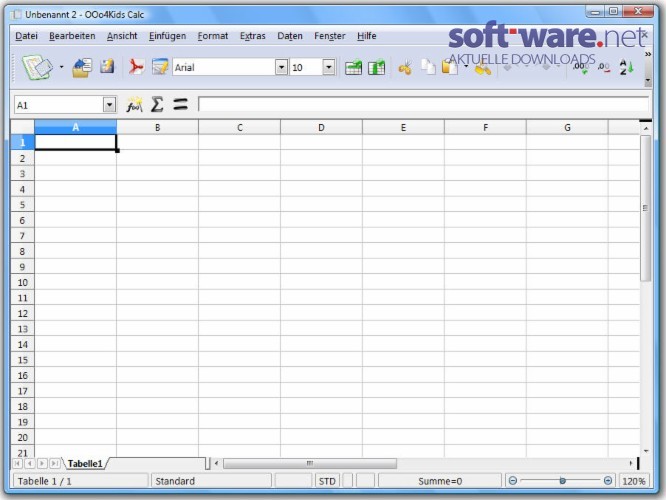Click the Insert rows icon
666x500 pixels.
(x=353, y=67)
